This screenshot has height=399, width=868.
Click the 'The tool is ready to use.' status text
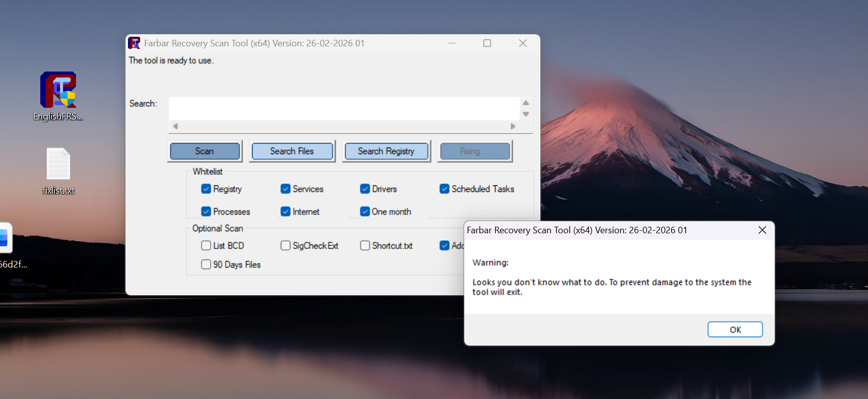pos(171,60)
